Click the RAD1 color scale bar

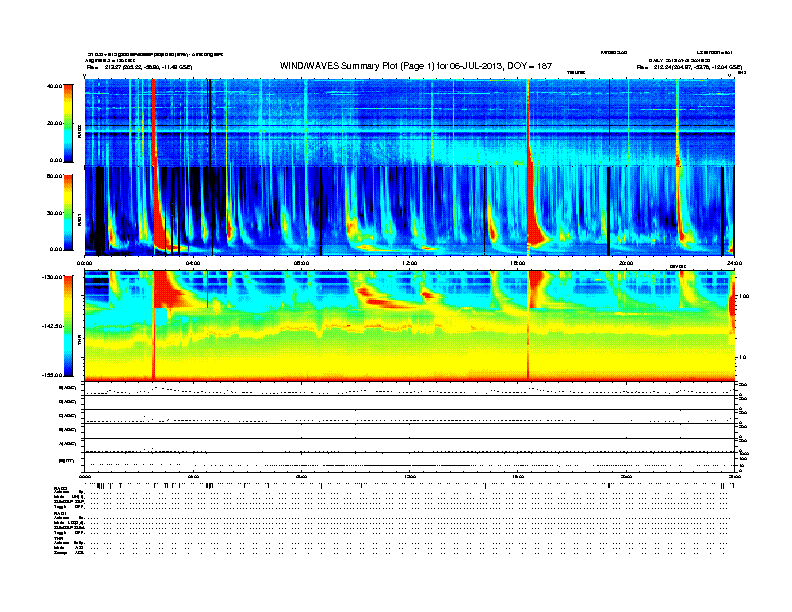[68, 213]
